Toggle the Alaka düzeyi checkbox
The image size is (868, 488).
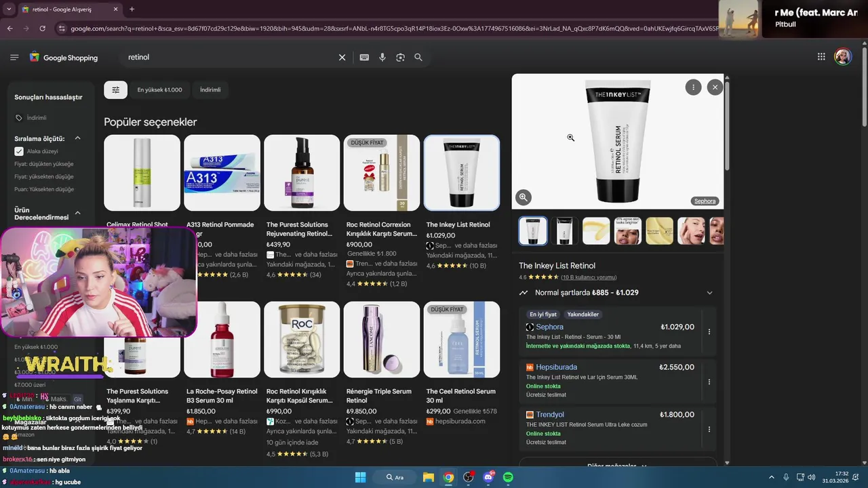tap(19, 151)
